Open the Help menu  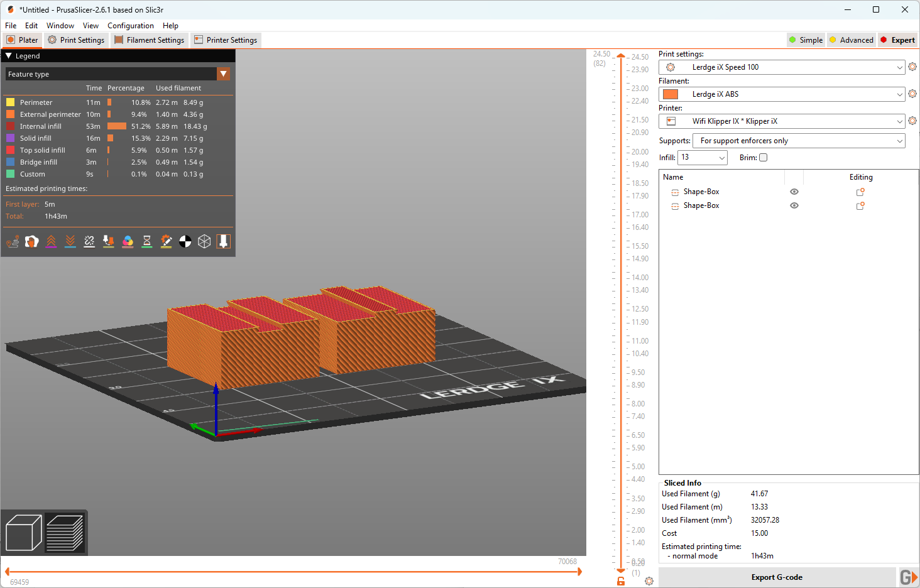click(x=170, y=26)
